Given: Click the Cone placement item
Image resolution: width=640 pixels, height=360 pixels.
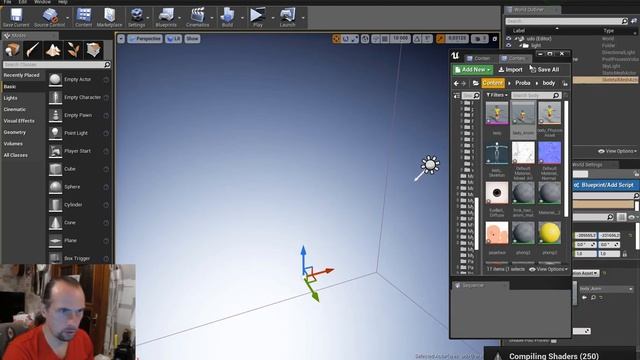Looking at the screenshot, I should click(79, 223).
